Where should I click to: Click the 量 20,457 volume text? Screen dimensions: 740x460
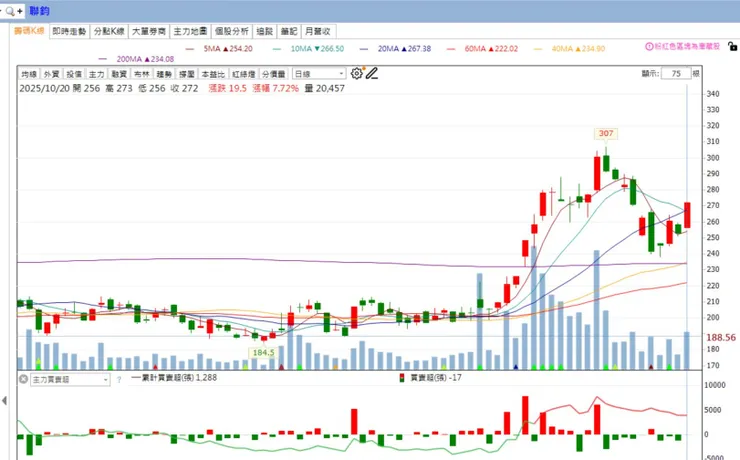pyautogui.click(x=325, y=88)
